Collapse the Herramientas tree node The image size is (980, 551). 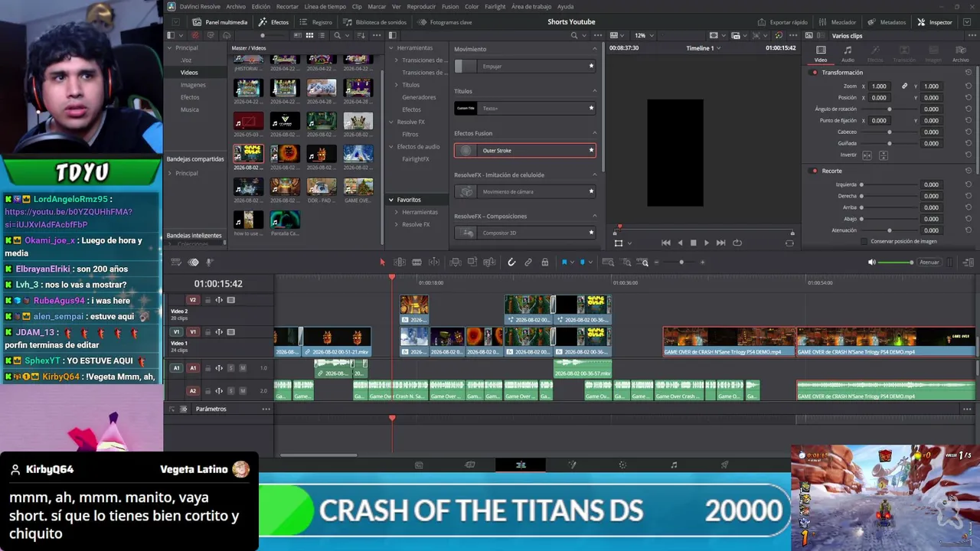[x=390, y=48]
